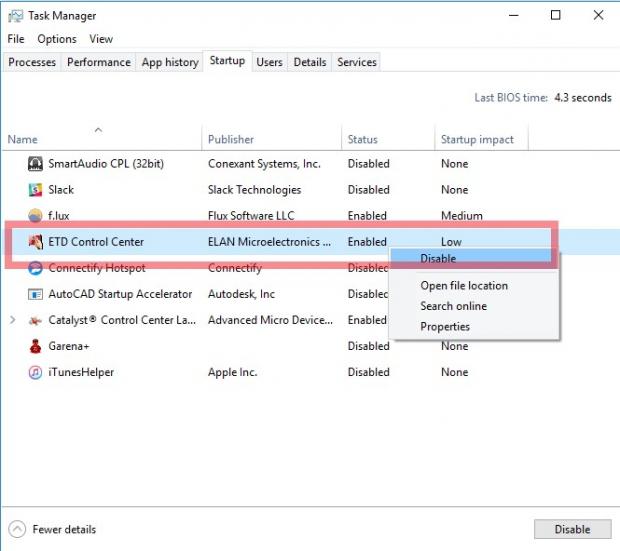Click the Slack app icon
The height and width of the screenshot is (551, 620).
tap(35, 190)
